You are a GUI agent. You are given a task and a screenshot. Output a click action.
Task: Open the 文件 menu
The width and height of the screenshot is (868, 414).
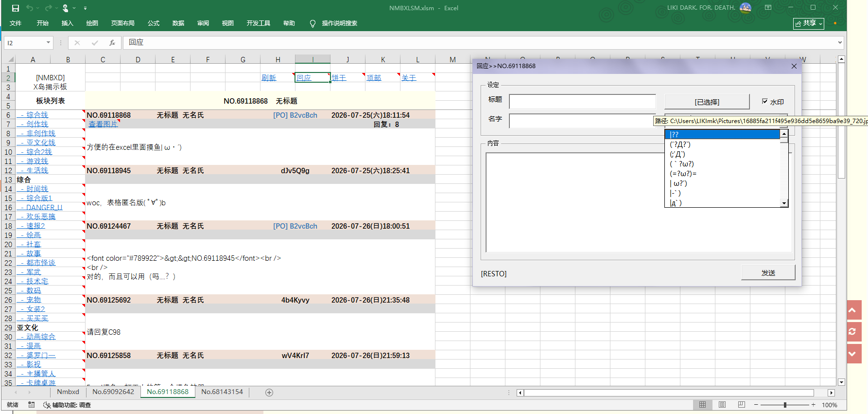pos(16,23)
